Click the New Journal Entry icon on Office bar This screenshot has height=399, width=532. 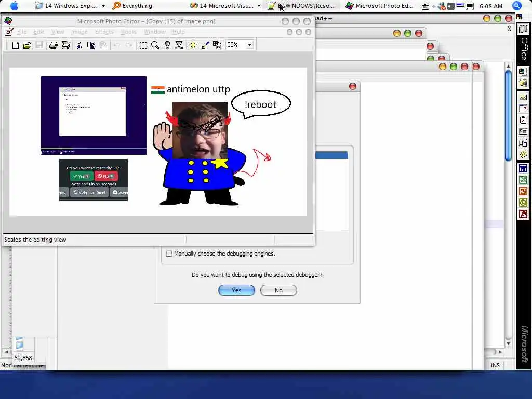pos(523,143)
